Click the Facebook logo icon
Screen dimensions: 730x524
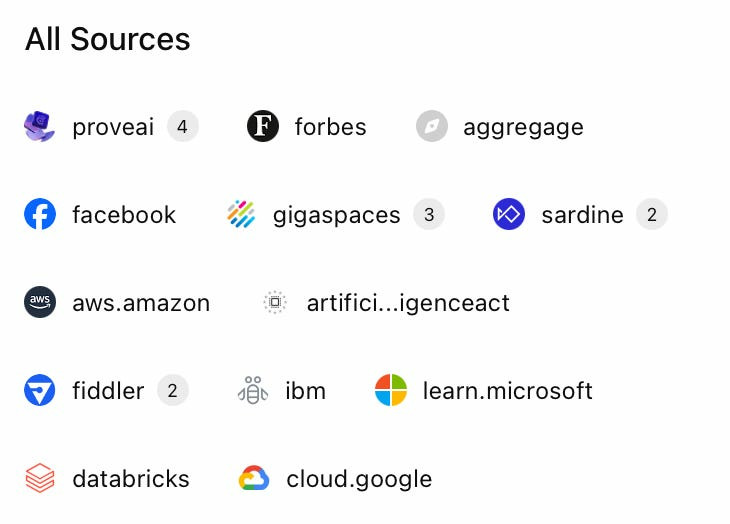pyautogui.click(x=40, y=214)
